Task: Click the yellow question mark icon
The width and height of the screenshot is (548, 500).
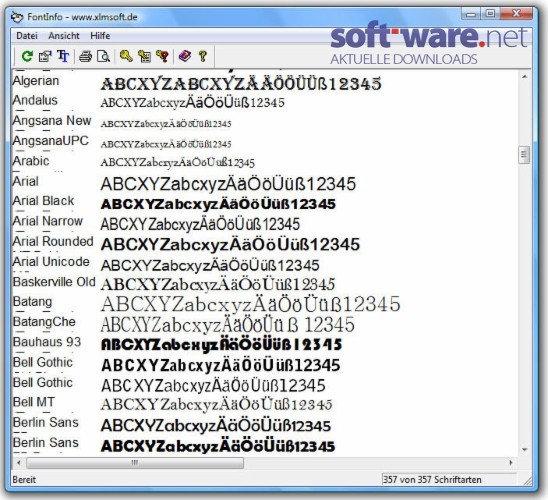Action: pos(203,56)
